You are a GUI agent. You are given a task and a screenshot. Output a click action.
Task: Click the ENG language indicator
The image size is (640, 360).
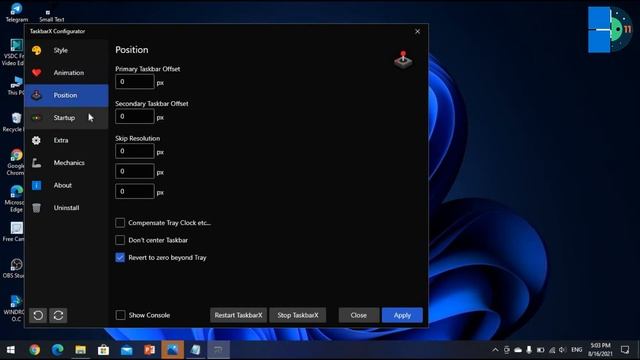[x=577, y=350]
